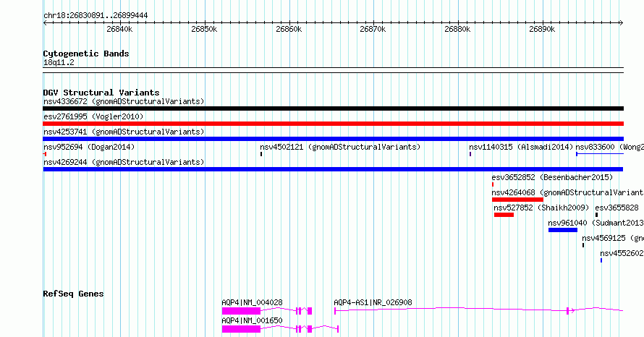Click the large magenta exon of AQP4 NM_004028

pos(241,311)
